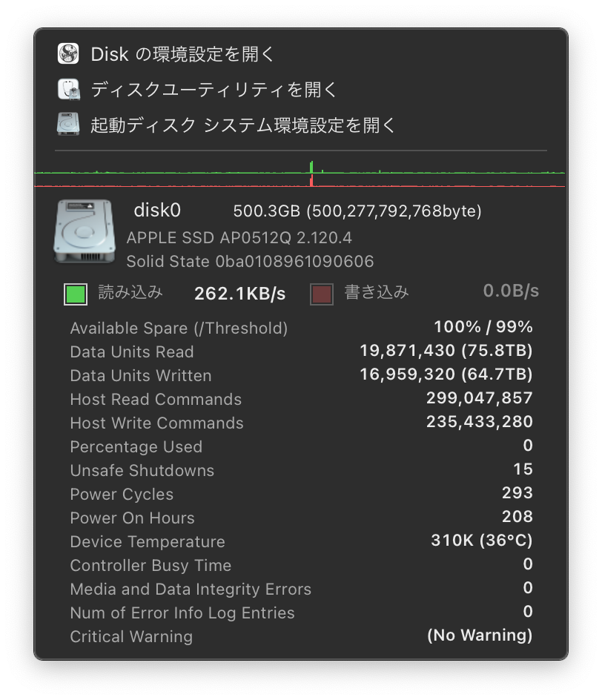
Task: Click the 19,871,430 (75.8TB) value
Action: click(x=446, y=351)
